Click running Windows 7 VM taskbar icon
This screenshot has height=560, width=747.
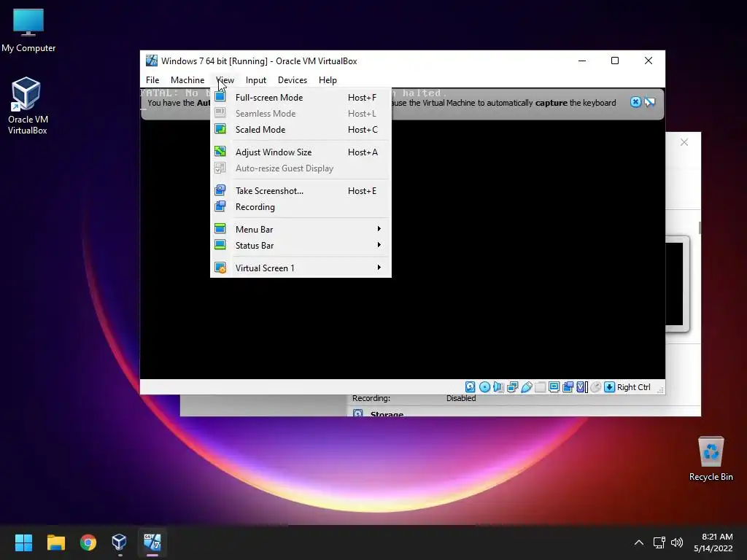(x=152, y=542)
